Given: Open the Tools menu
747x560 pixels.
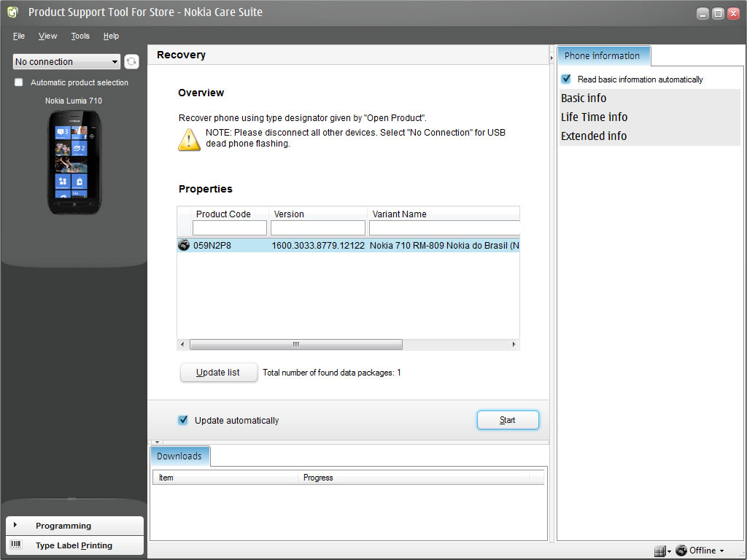Looking at the screenshot, I should [80, 36].
